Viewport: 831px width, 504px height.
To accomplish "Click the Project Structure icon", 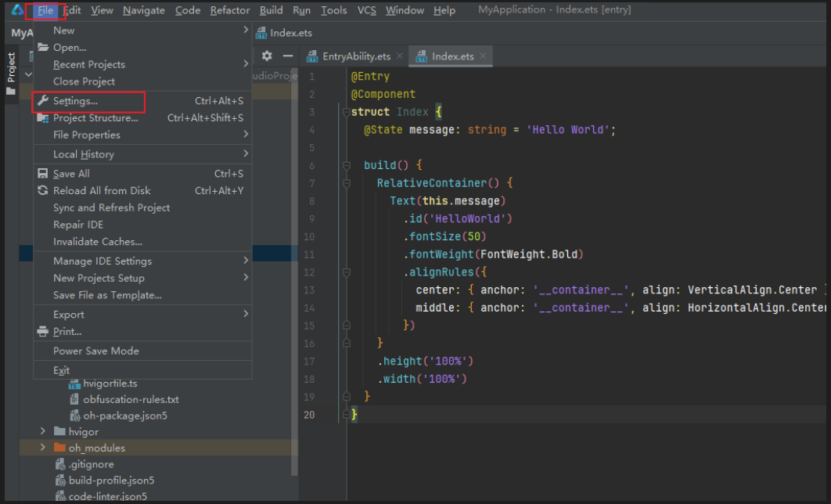I will [43, 118].
